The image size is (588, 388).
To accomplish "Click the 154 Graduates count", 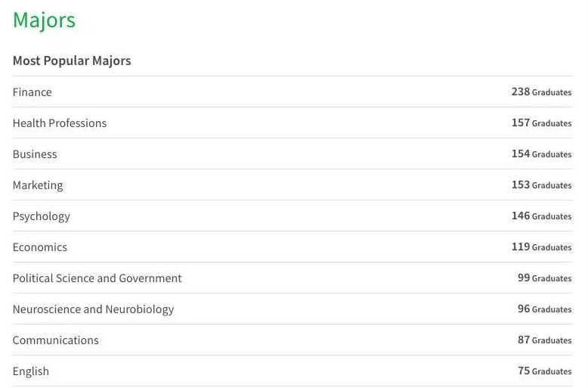I will (541, 154).
